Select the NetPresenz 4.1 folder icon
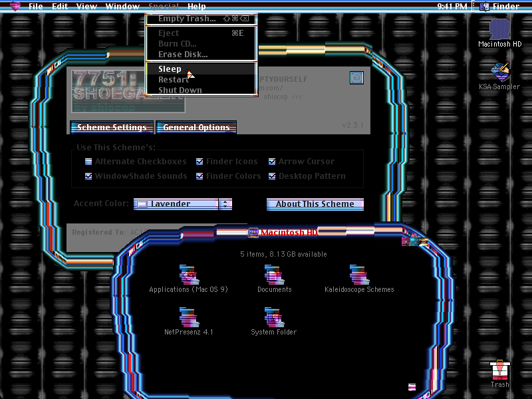This screenshot has width=532, height=399. pyautogui.click(x=189, y=317)
